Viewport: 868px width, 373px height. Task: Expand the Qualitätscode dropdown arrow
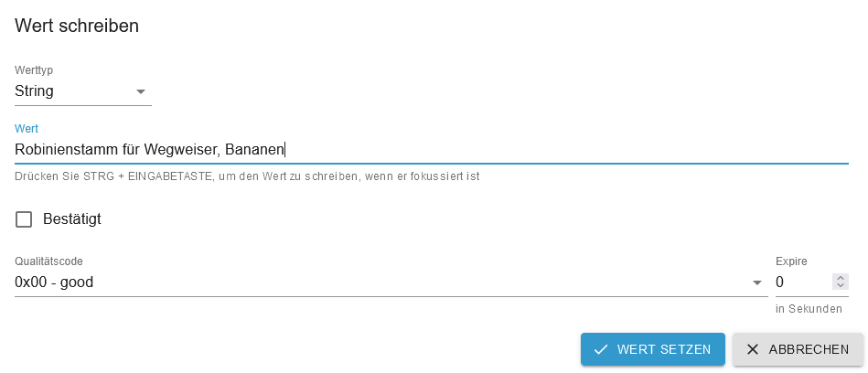pos(756,282)
